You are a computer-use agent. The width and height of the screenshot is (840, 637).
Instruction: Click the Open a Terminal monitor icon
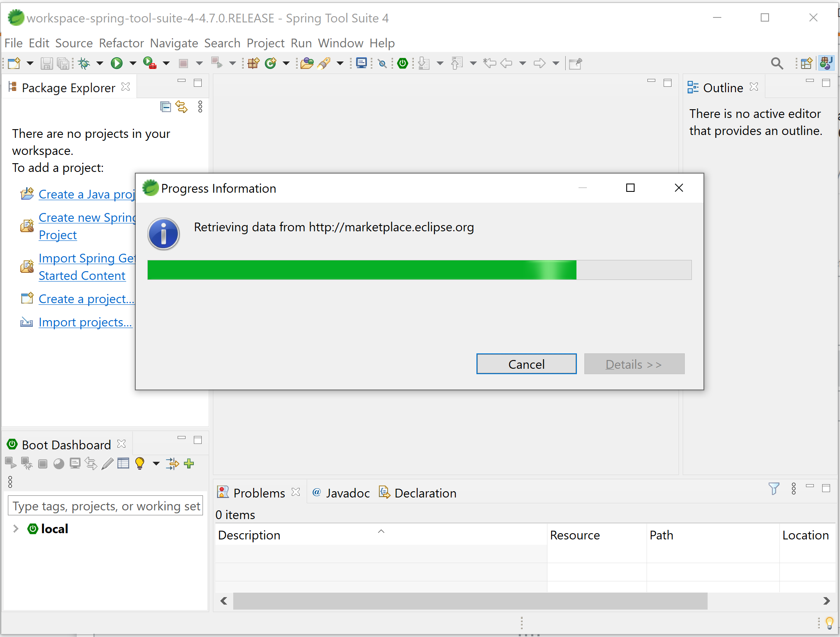[x=361, y=63]
